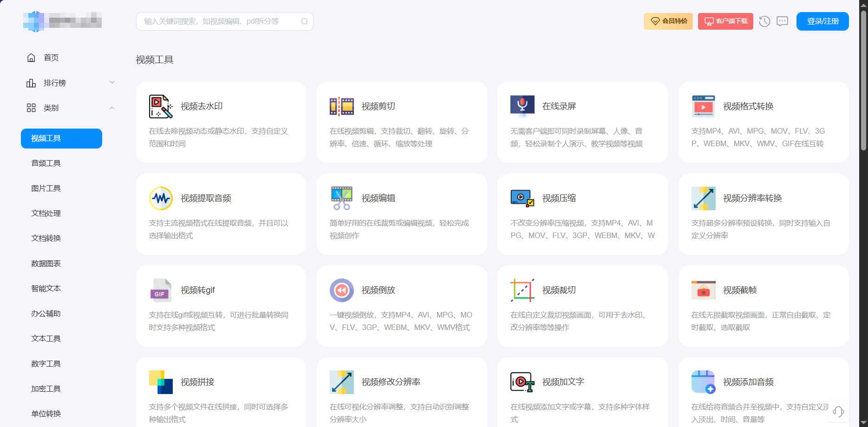Click the 视频拼接 card description text
This screenshot has height=427, width=868.
218,413
